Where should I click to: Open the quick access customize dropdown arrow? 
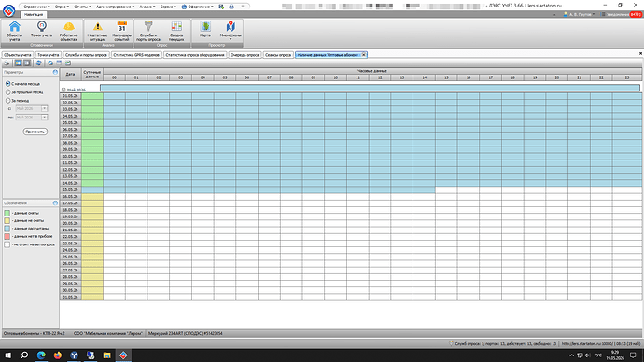coord(243,7)
